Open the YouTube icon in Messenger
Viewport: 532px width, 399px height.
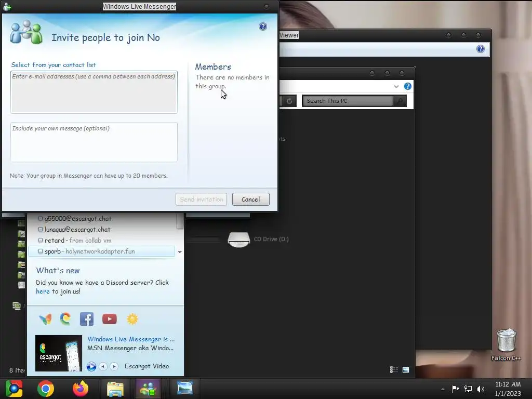109,319
